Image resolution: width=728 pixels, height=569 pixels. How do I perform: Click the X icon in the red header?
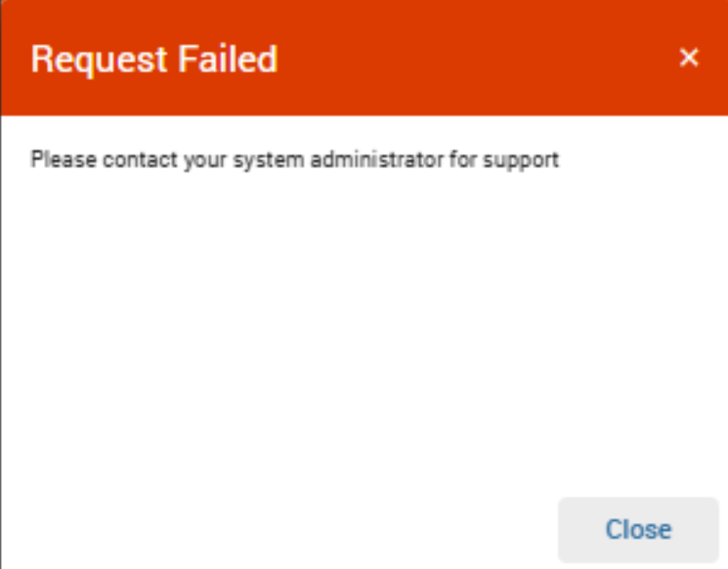[x=689, y=58]
